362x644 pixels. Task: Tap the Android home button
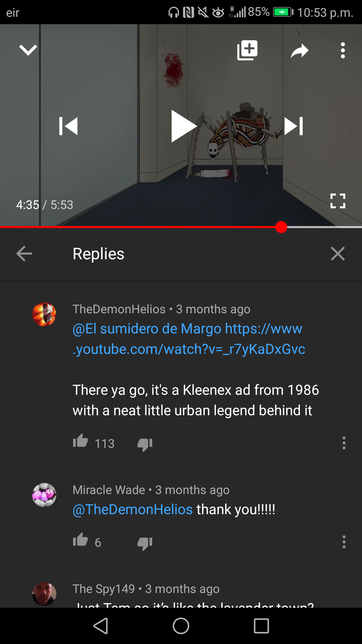181,626
